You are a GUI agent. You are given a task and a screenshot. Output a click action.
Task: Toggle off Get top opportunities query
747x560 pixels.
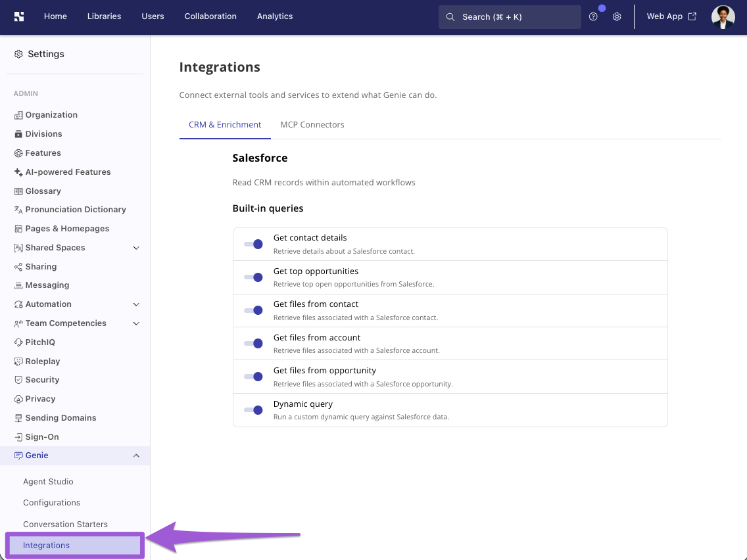click(x=253, y=277)
